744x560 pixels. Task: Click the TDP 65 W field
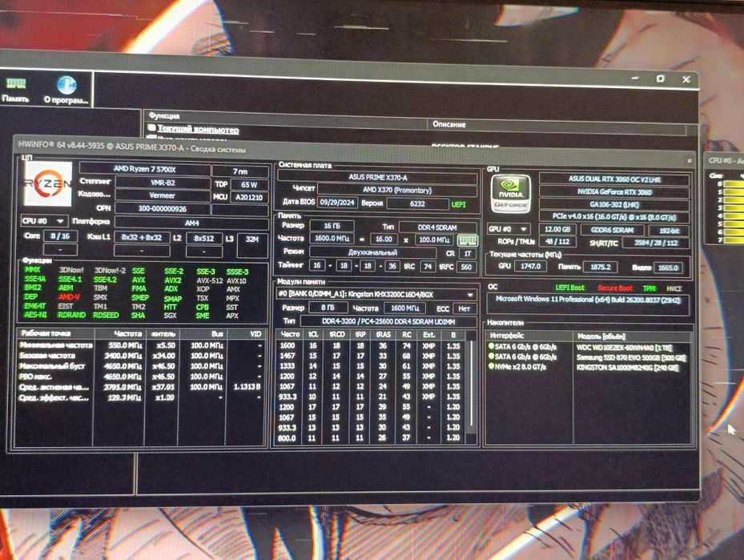(x=249, y=184)
